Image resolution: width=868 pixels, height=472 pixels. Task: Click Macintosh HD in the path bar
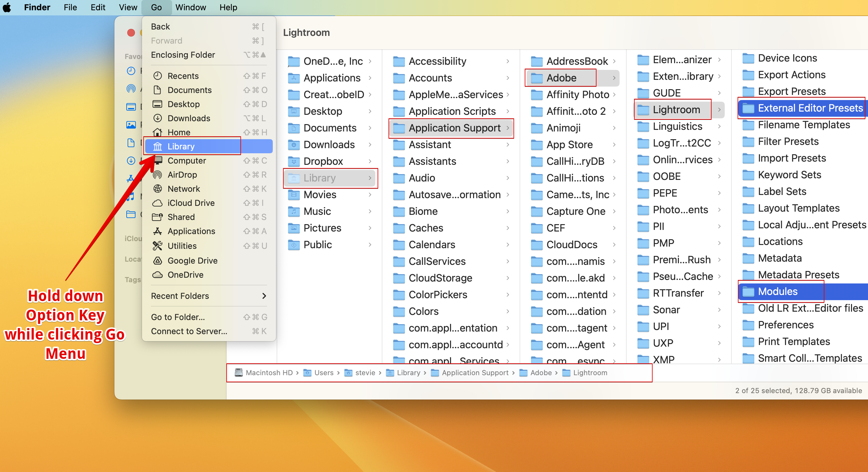(263, 373)
